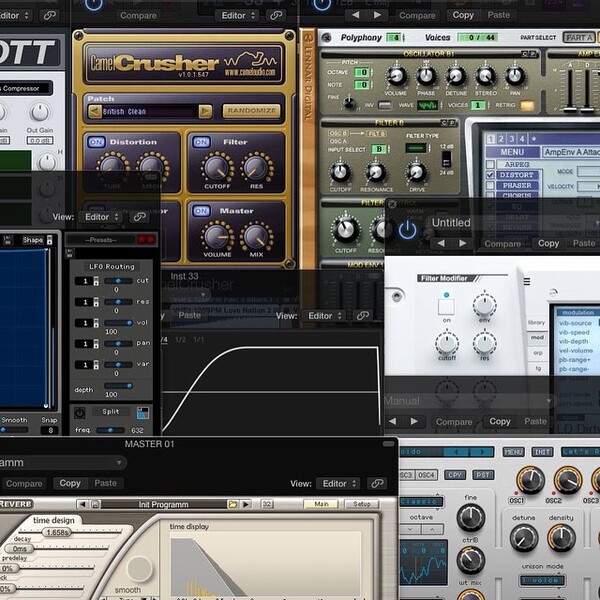Toggle the Master ON switch in CamelCrusher

coord(201,211)
